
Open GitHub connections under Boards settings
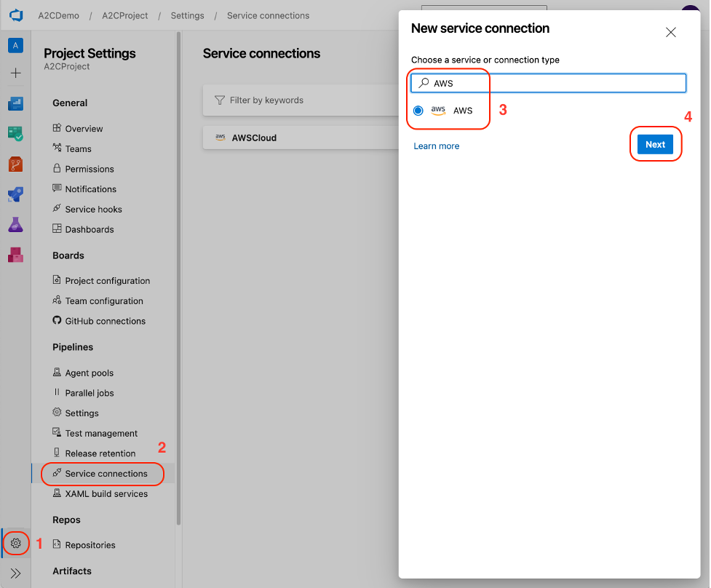point(106,321)
